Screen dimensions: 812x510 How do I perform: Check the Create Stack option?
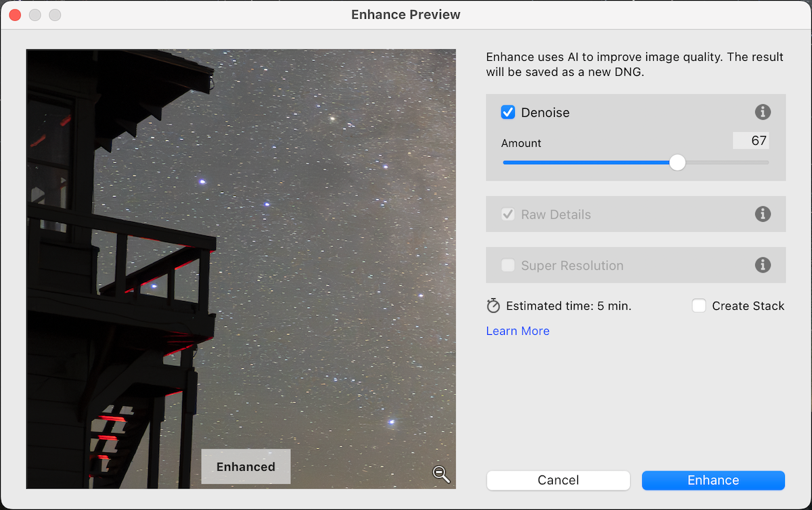pyautogui.click(x=698, y=305)
